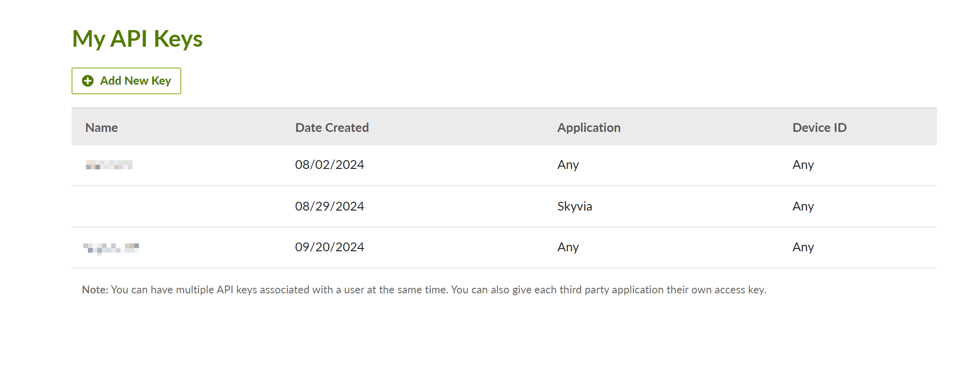Click the date 09/20/2024

click(330, 247)
